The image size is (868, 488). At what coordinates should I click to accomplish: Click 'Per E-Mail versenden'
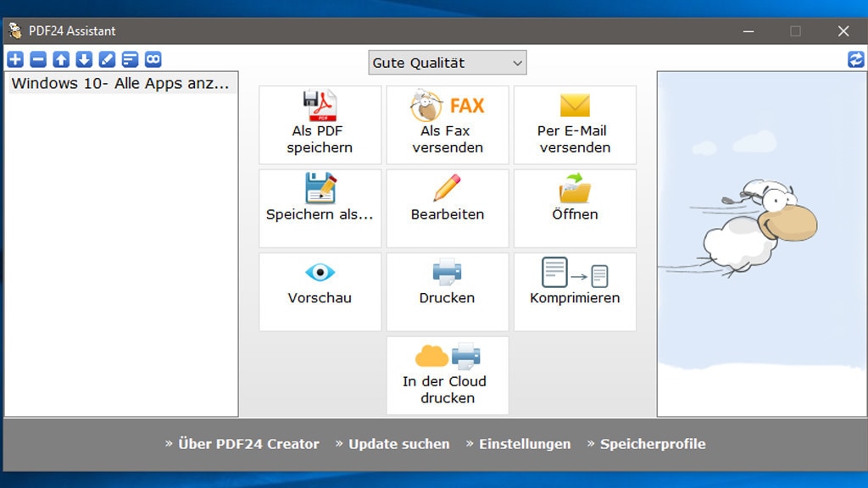575,124
